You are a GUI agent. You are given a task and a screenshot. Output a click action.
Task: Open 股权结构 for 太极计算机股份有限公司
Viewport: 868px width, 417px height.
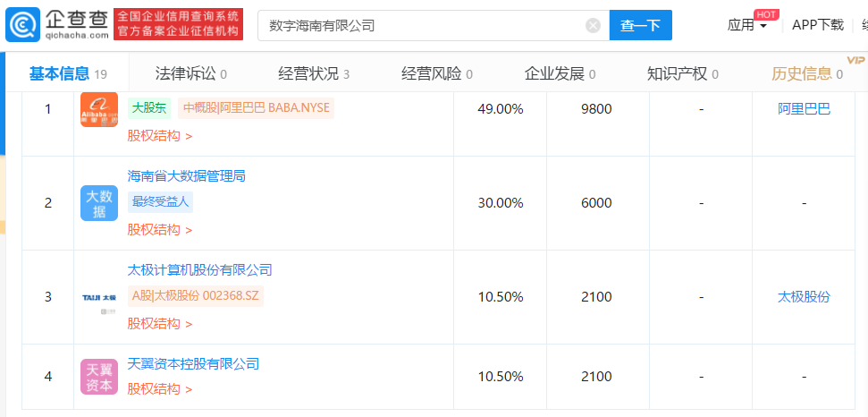[x=159, y=323]
